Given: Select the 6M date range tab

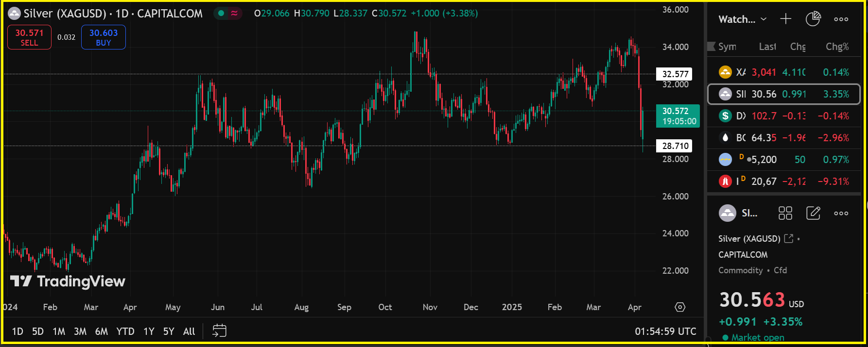Looking at the screenshot, I should point(101,331).
